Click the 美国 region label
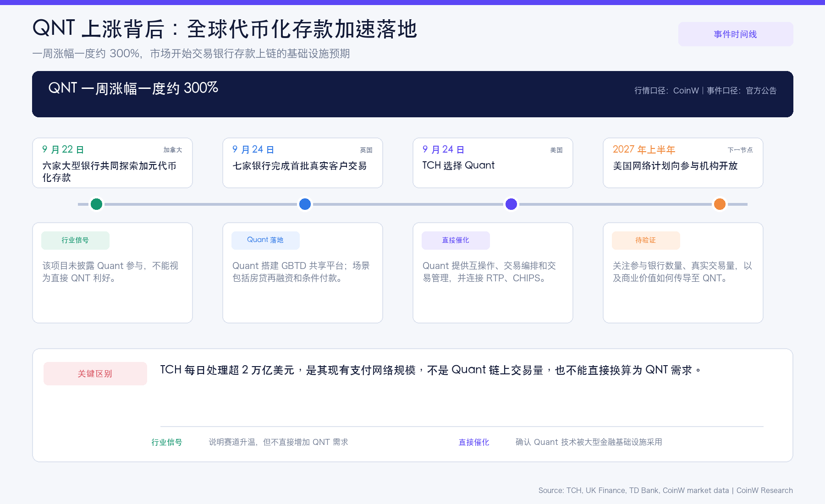The height and width of the screenshot is (504, 825). [x=556, y=150]
